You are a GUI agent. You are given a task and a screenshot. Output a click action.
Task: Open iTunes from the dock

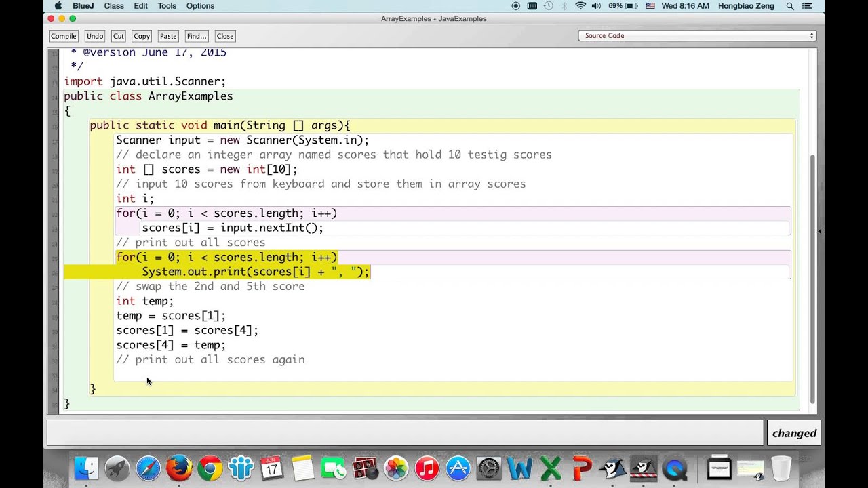pyautogui.click(x=427, y=468)
